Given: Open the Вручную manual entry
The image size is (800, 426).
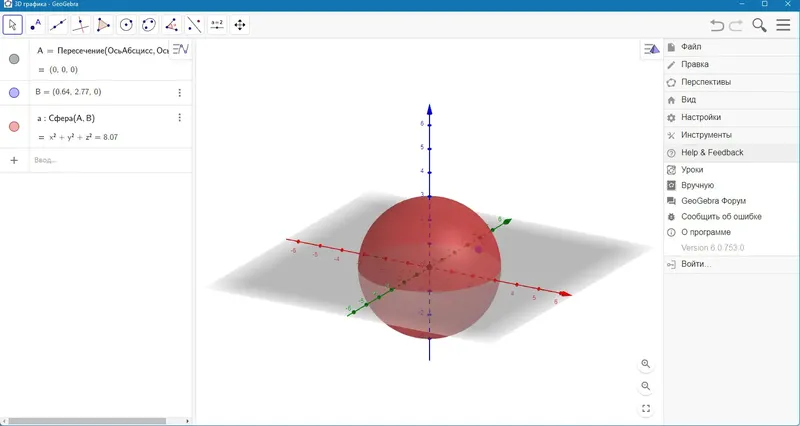Looking at the screenshot, I should point(731,185).
